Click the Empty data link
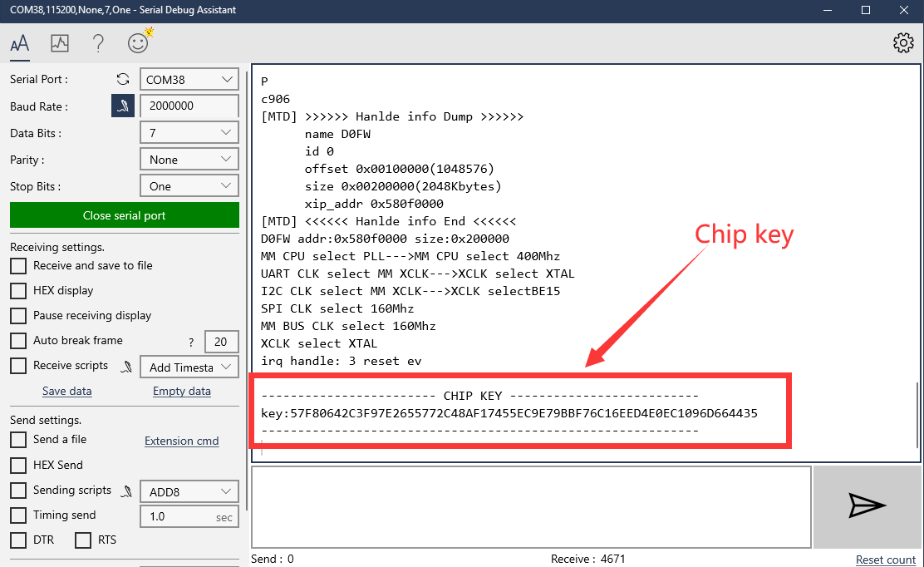 point(181,391)
